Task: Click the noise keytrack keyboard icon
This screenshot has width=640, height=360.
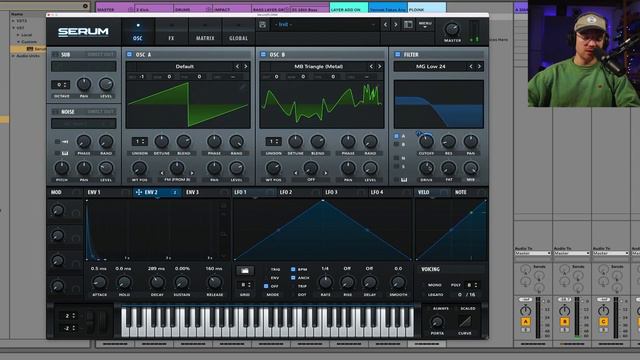Action: coord(64,153)
